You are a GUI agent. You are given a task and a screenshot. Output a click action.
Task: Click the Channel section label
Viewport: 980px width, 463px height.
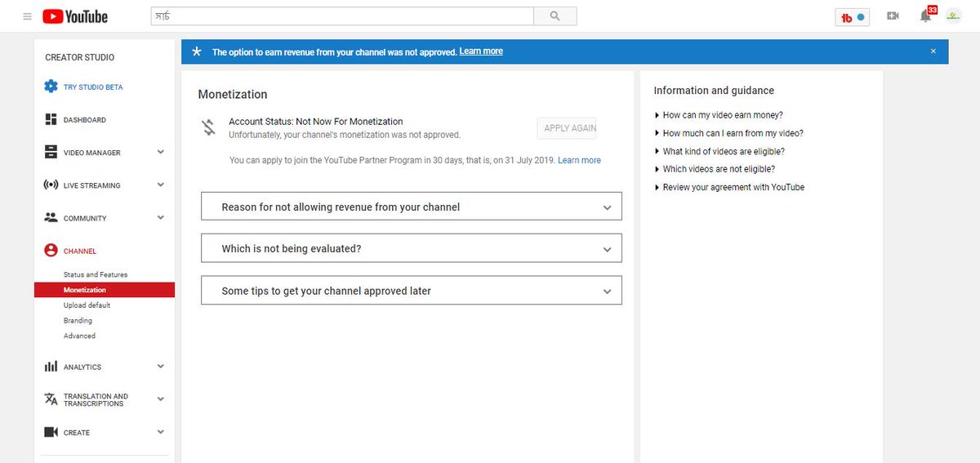(80, 252)
